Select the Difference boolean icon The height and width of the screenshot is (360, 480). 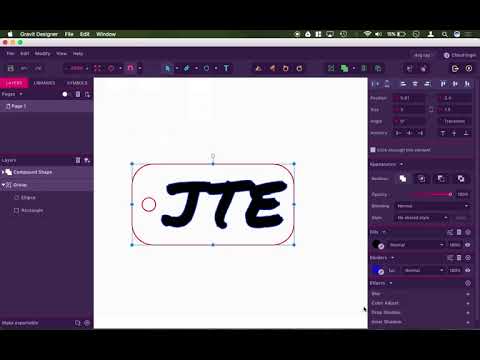point(460,179)
